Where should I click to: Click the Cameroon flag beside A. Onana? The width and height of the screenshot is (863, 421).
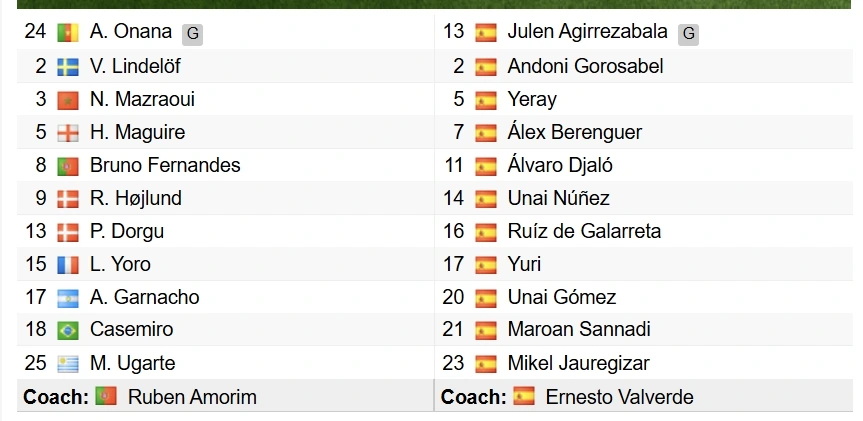click(x=68, y=33)
